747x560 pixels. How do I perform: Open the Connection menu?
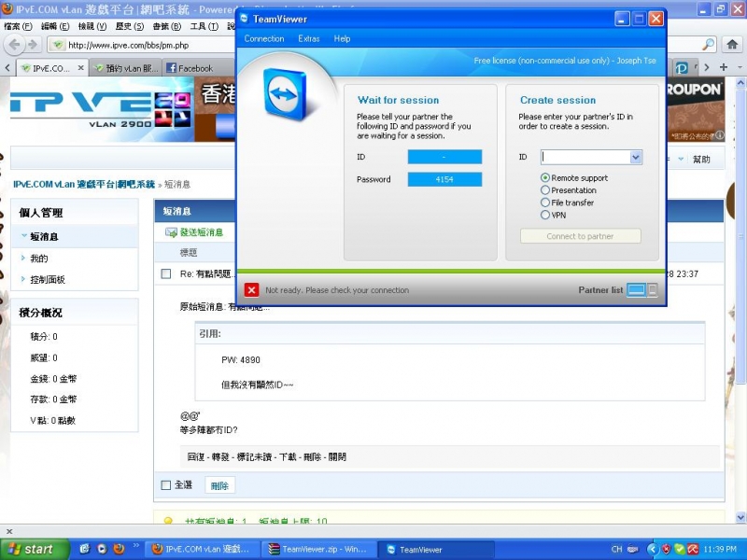264,38
